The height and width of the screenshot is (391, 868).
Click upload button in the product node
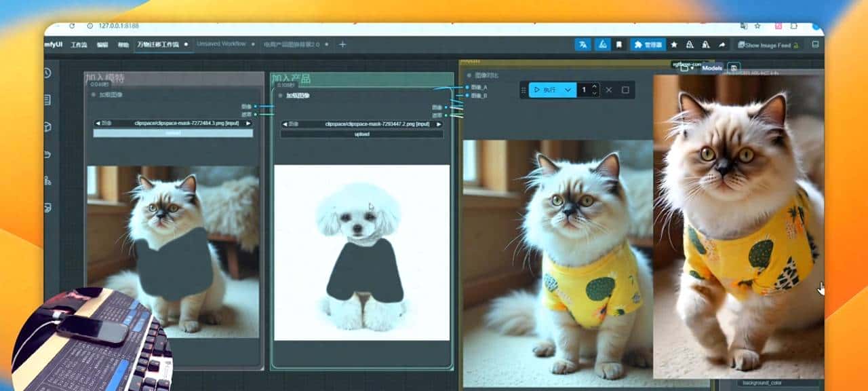click(x=361, y=134)
